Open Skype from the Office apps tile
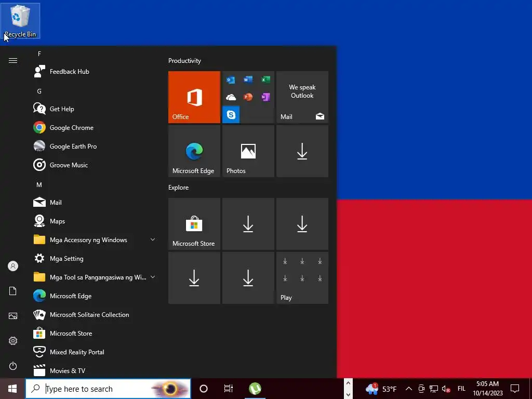This screenshot has height=399, width=532. tap(231, 115)
